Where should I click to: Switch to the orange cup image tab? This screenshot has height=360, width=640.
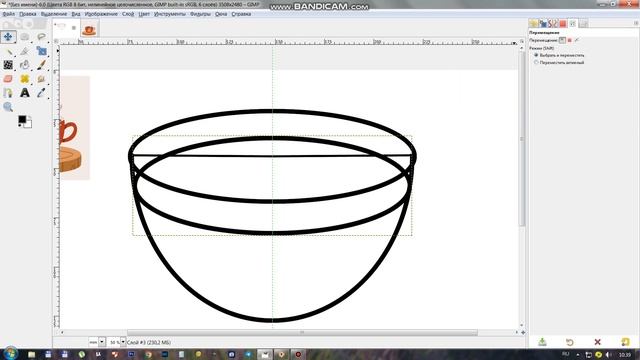pyautogui.click(x=89, y=29)
